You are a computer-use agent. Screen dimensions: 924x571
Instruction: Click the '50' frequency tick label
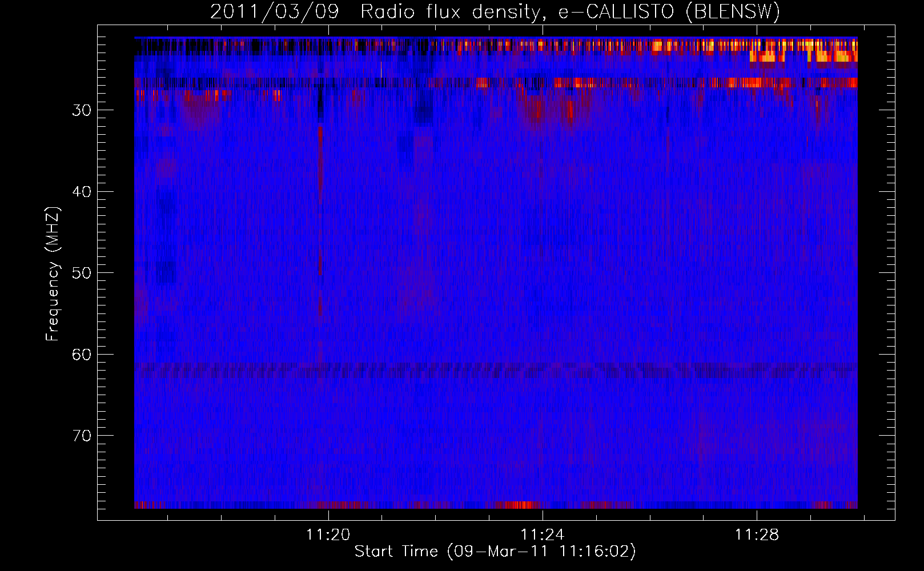82,273
